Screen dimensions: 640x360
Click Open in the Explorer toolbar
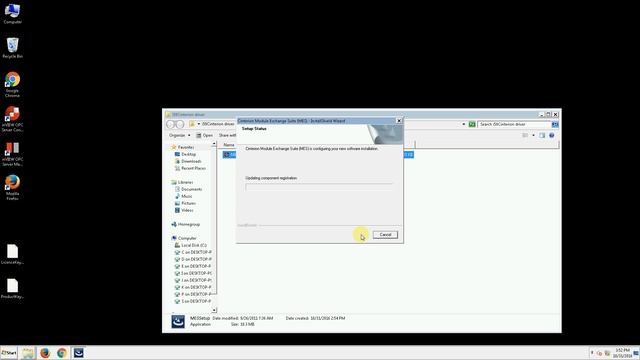pyautogui.click(x=204, y=135)
